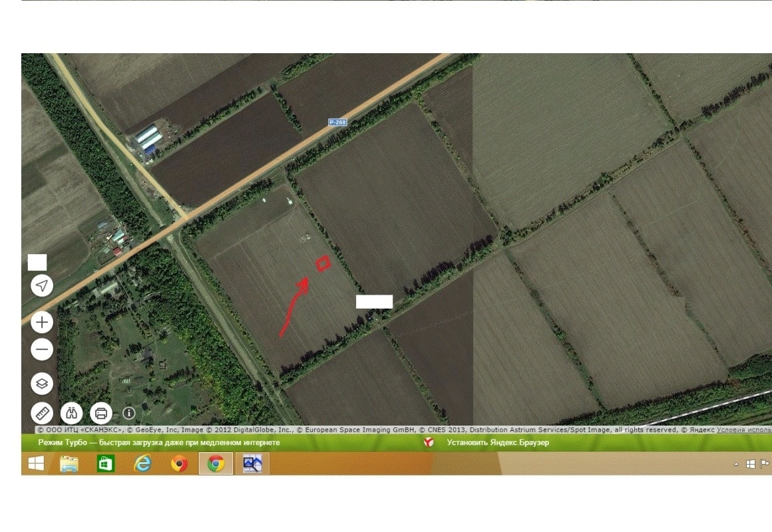The height and width of the screenshot is (532, 772).
Task: Zoom in with the plus button
Action: pos(42,323)
